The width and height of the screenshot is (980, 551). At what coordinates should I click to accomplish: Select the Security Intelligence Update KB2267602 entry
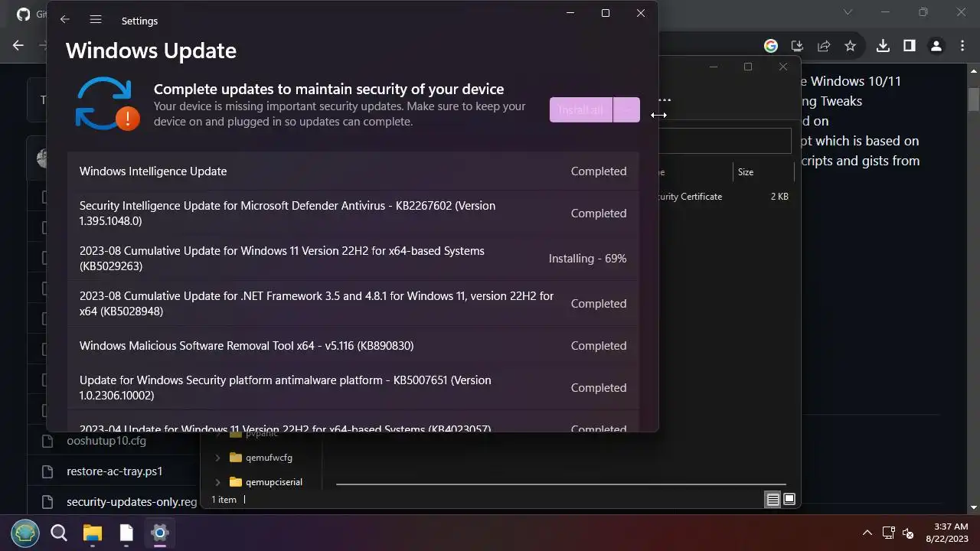click(x=353, y=214)
